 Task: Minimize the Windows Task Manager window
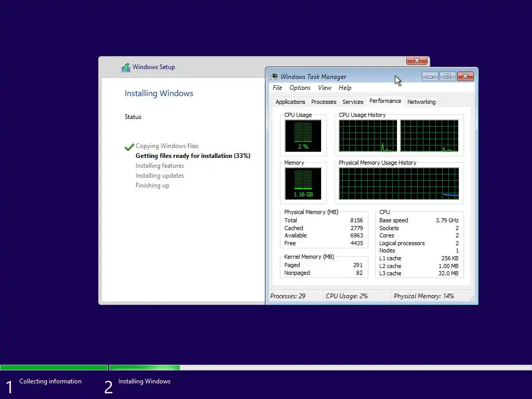click(x=430, y=76)
